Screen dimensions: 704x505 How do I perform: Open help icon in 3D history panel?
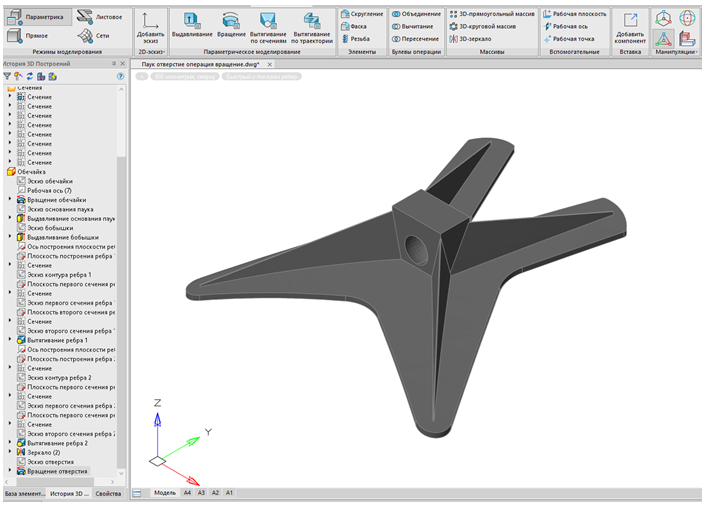tap(120, 76)
